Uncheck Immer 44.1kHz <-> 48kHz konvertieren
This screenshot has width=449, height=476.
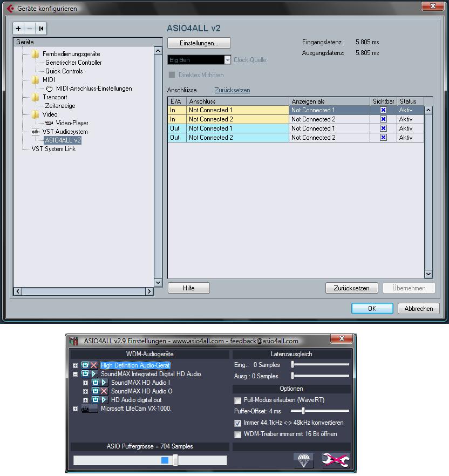click(x=237, y=423)
